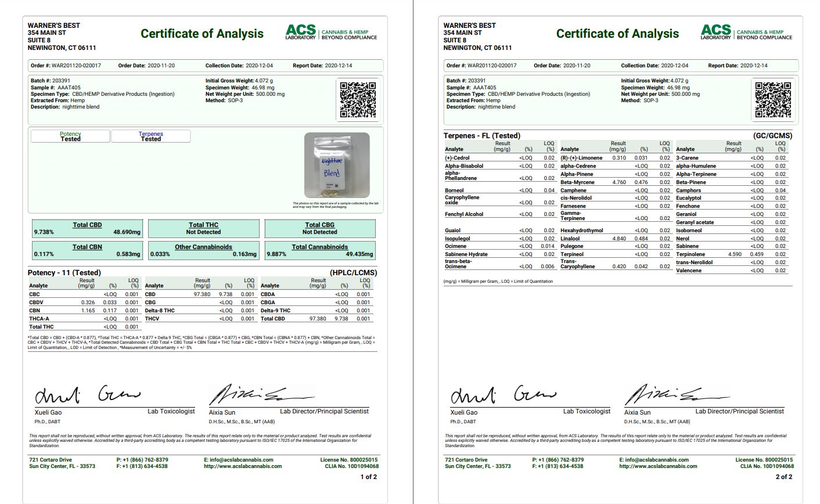Visit http://www.acslabcannabis.com link on page 1
Image resolution: width=820 pixels, height=504 pixels.
click(243, 466)
